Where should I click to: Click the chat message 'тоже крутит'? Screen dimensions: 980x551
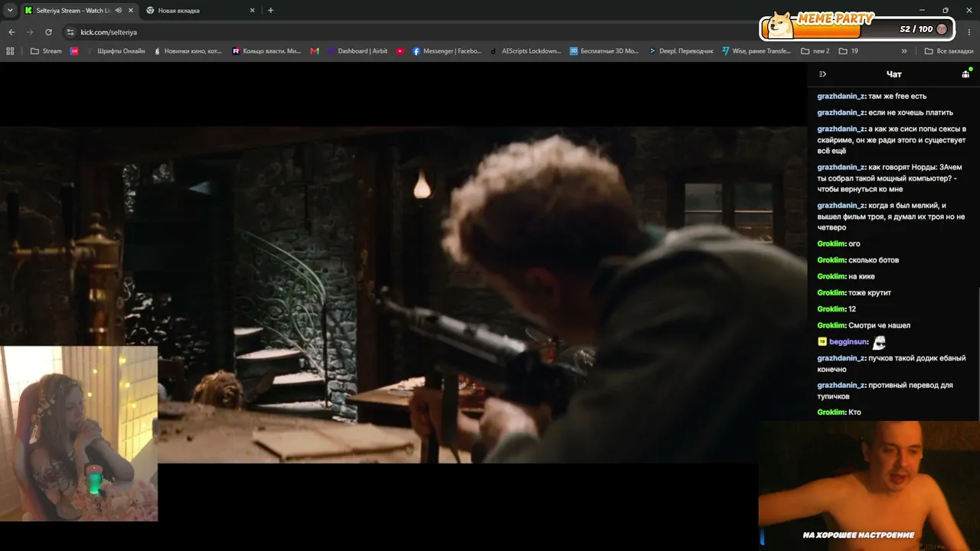(x=870, y=293)
